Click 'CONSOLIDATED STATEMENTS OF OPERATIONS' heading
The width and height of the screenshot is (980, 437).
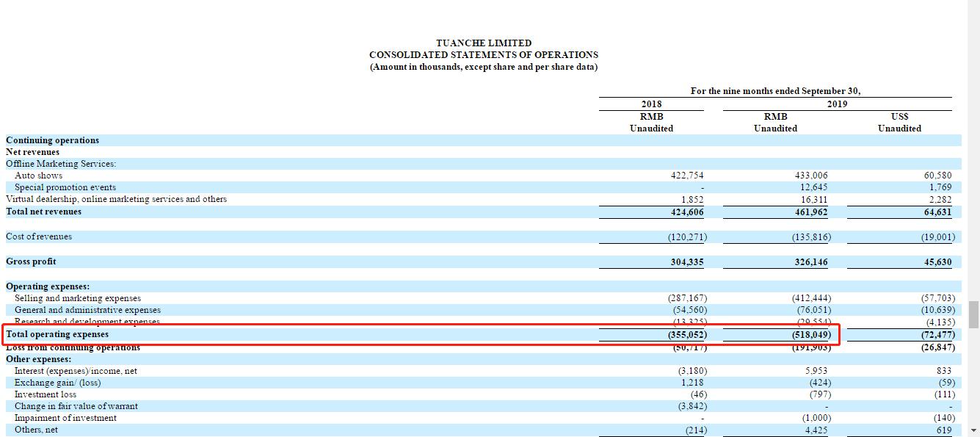[x=483, y=55]
